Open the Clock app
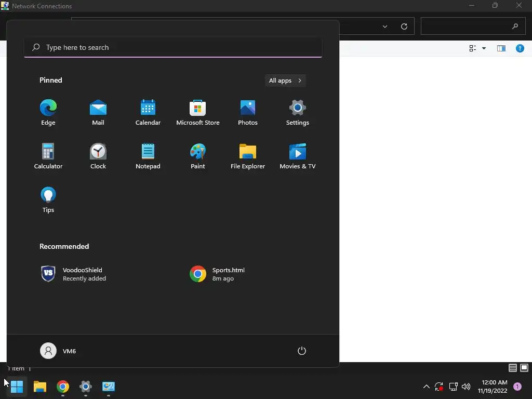 [x=98, y=156]
